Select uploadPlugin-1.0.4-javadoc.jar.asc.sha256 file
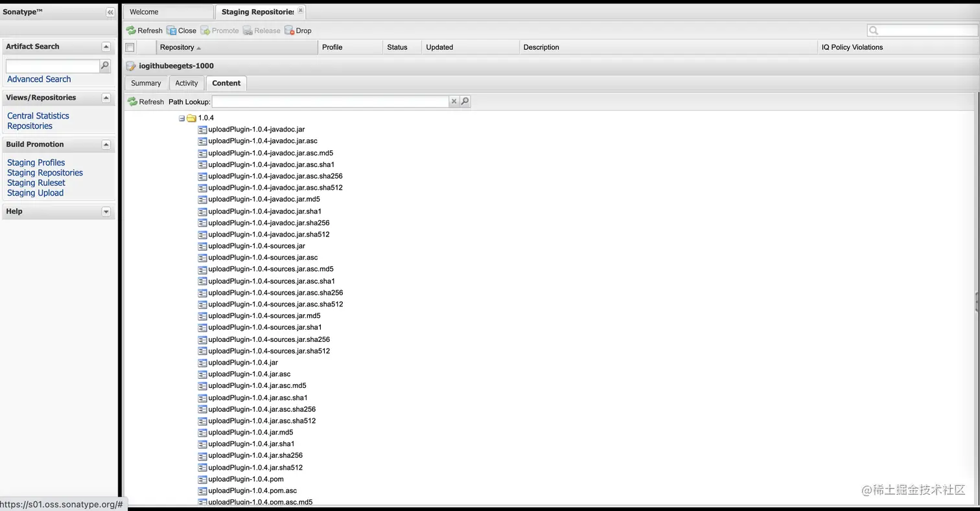This screenshot has width=980, height=511. tap(275, 176)
